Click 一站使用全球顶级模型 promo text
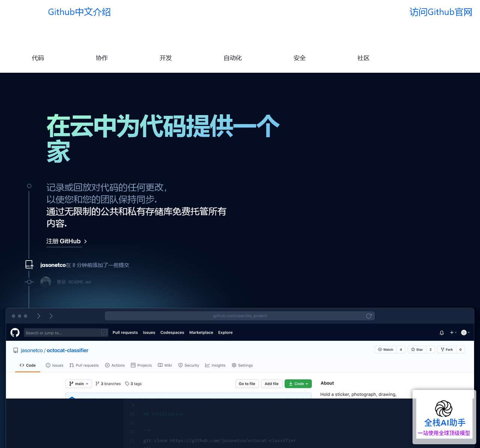 click(x=444, y=433)
